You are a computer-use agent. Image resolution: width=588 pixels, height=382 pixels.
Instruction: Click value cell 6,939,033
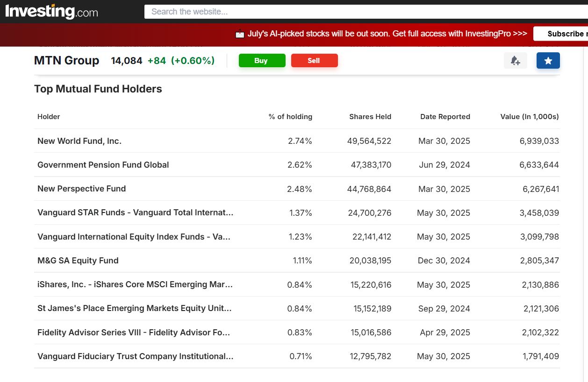tap(539, 141)
